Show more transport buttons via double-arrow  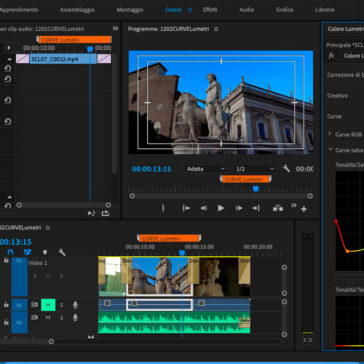(294, 205)
